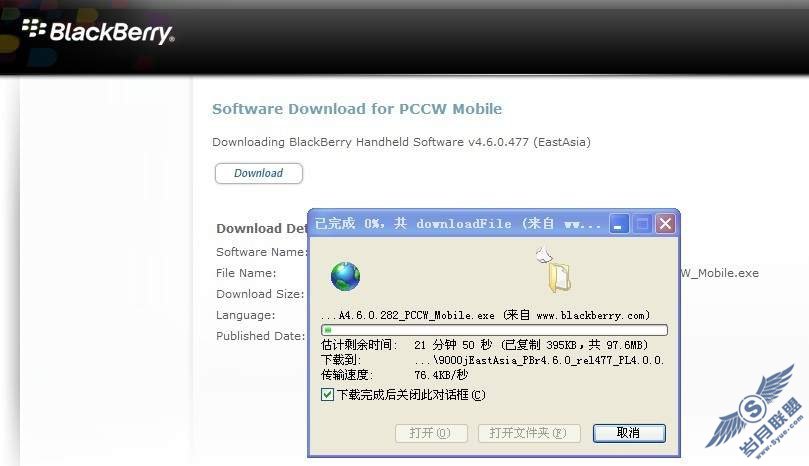Click the Software Name: label
The height and width of the screenshot is (466, 809).
pos(262,252)
